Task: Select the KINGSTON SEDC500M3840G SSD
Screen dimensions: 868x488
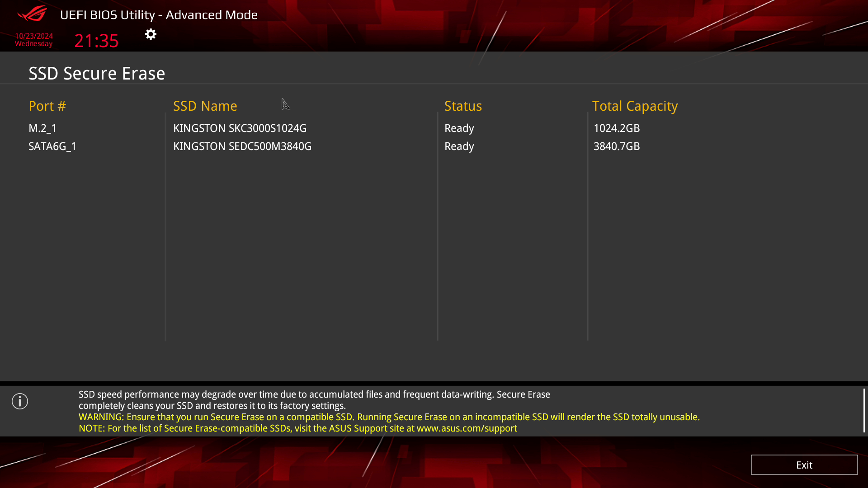Action: click(x=242, y=146)
